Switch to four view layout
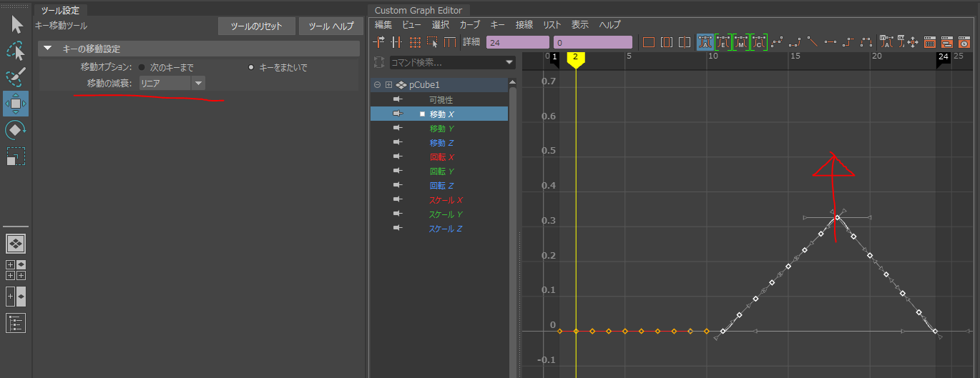The width and height of the screenshot is (980, 378). tap(16, 269)
